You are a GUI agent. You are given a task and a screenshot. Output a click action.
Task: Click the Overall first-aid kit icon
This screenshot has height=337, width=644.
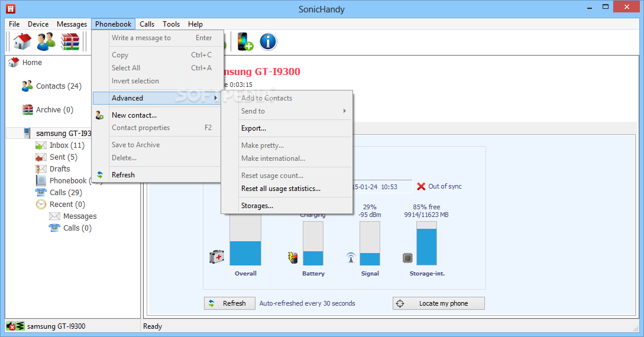216,257
